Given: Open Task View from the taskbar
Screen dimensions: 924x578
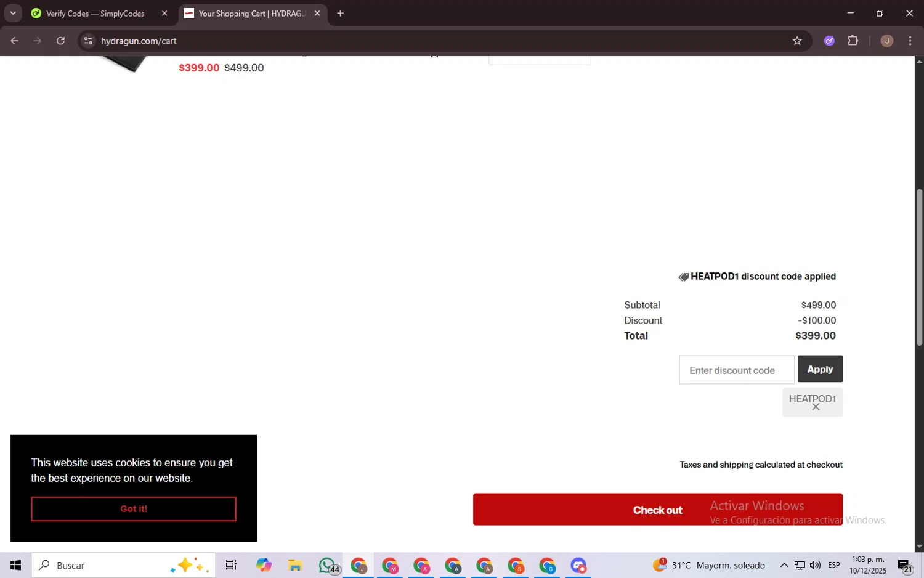Looking at the screenshot, I should pos(231,565).
